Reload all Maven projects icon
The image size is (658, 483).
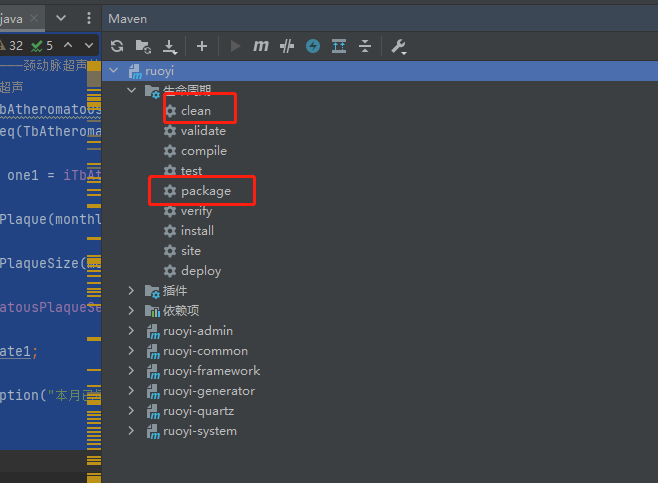117,46
